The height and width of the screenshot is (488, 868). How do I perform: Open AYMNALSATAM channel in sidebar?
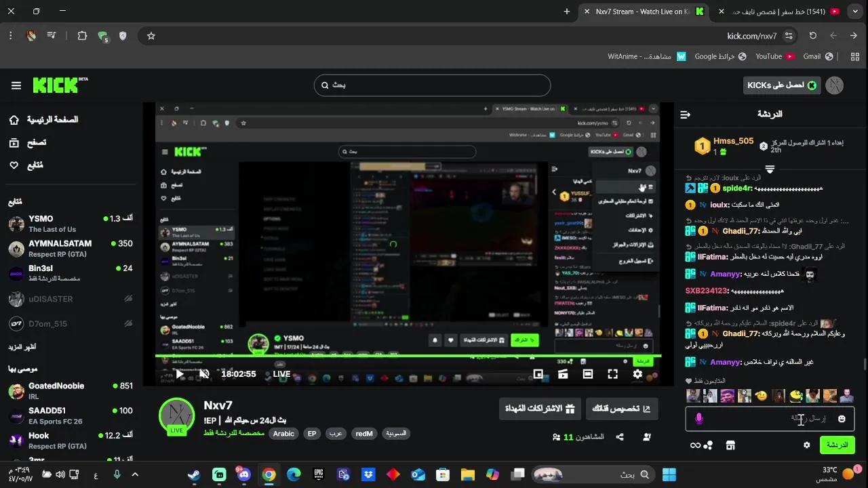click(71, 249)
